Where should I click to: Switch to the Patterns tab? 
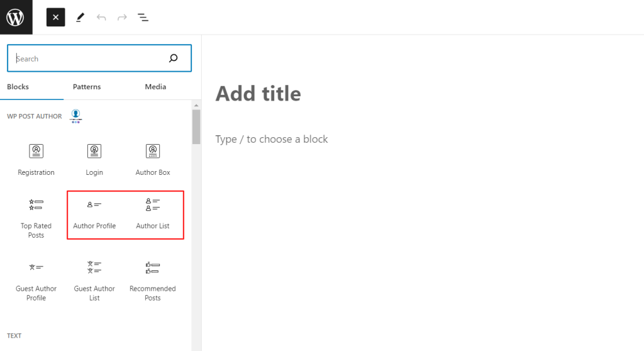point(87,87)
